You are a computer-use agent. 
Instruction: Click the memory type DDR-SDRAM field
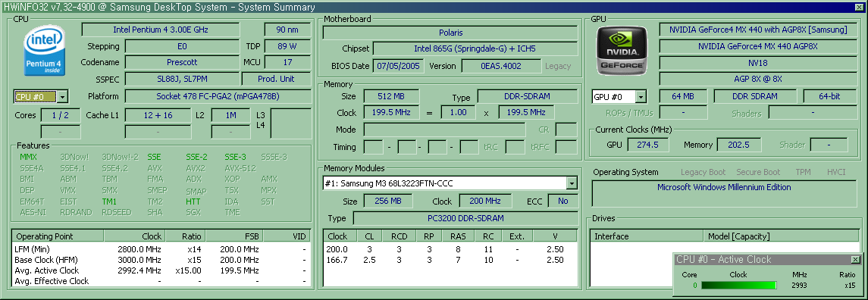527,96
